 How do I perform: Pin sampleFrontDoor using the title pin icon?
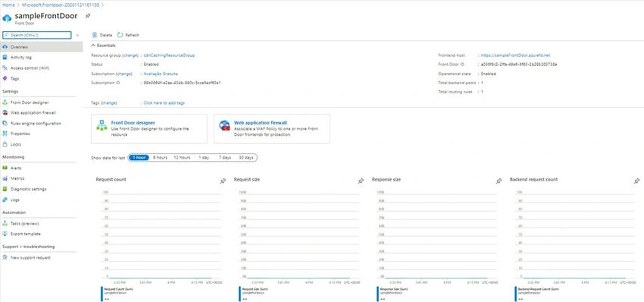pos(87,16)
